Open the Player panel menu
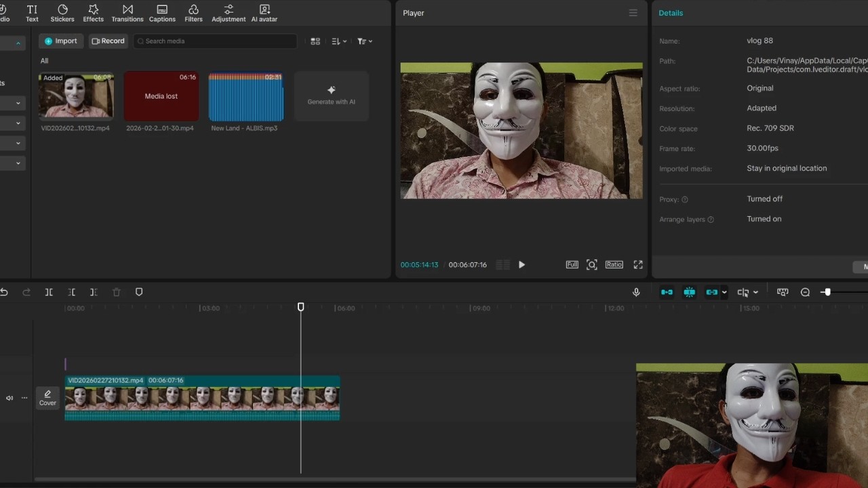868x488 pixels. click(633, 13)
